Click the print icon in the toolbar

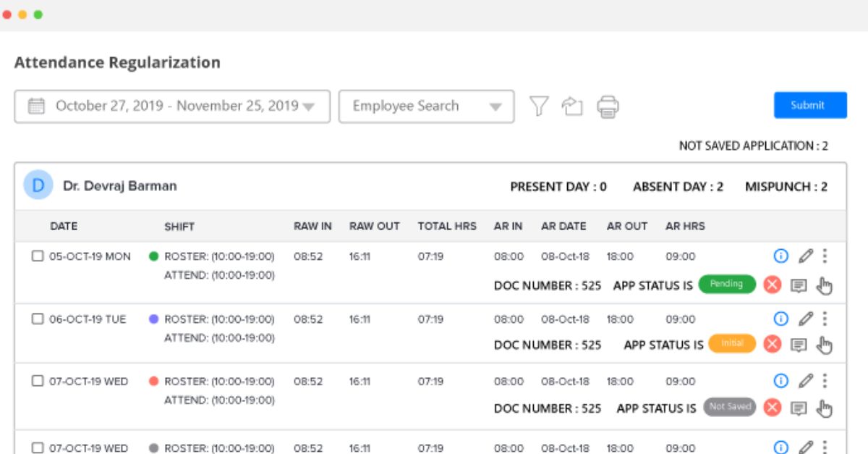608,106
